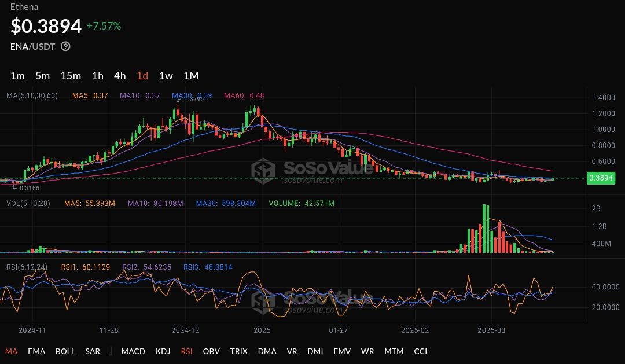Enable the BOLL indicator
This screenshot has width=625, height=364.
click(x=65, y=351)
